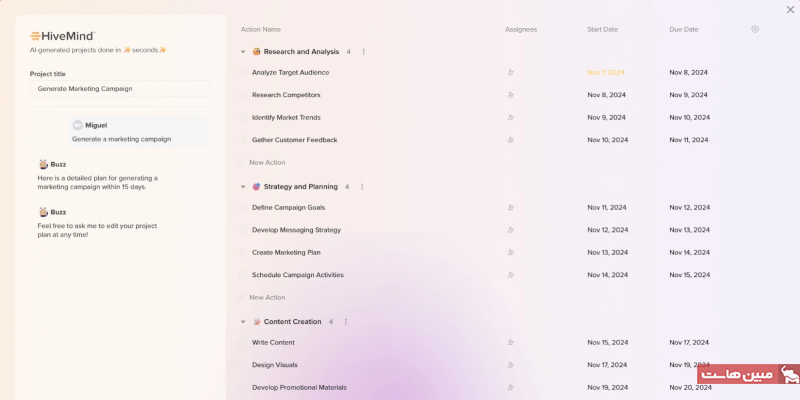The image size is (800, 400).
Task: Open the Research and Analysis three-dot menu
Action: [363, 52]
